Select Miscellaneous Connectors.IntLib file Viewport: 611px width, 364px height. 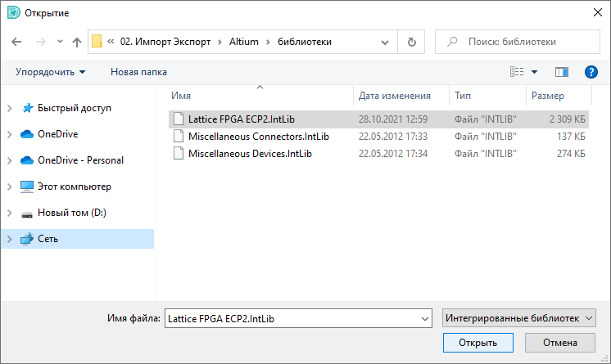click(x=258, y=136)
